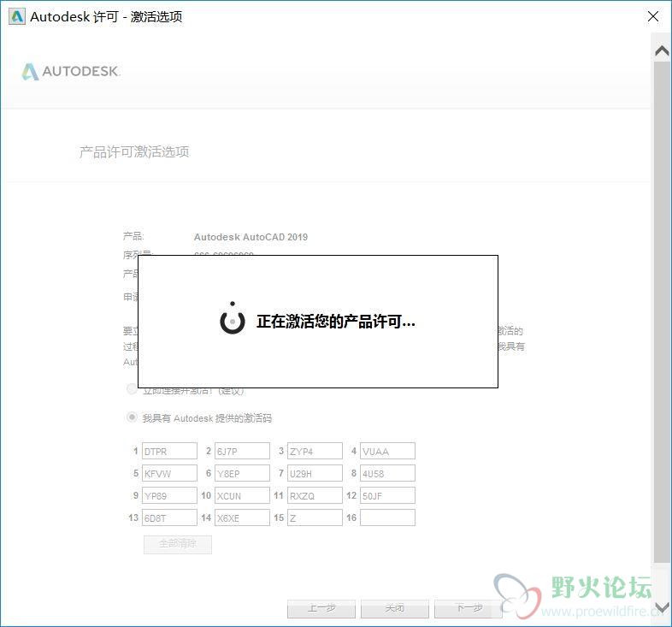Image resolution: width=672 pixels, height=627 pixels.
Task: Click activation code field 14 containing X6XE
Action: click(x=242, y=518)
